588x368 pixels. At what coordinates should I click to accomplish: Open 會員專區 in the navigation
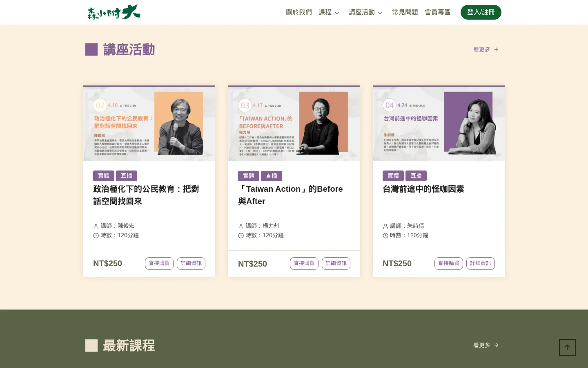438,12
